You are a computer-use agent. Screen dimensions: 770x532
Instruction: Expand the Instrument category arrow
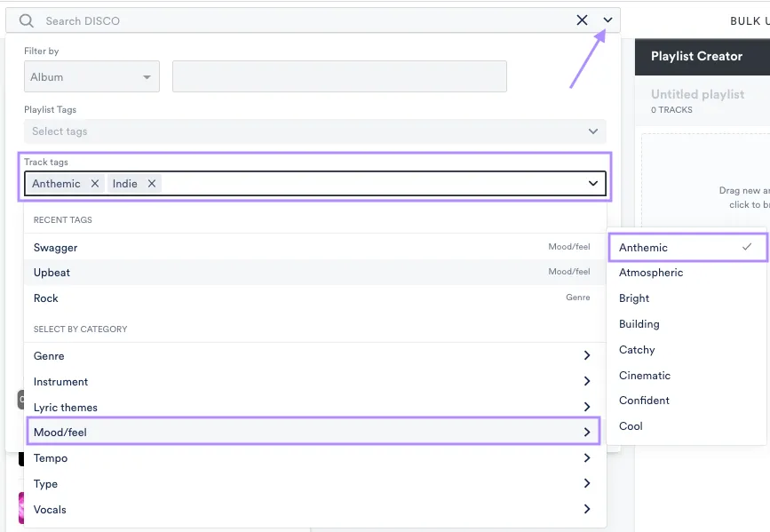coord(587,382)
